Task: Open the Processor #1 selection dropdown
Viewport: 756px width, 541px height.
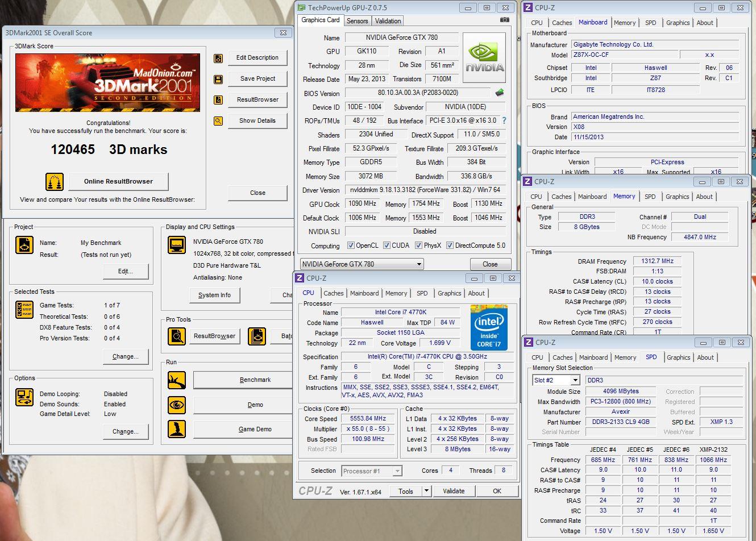Action: tap(372, 471)
